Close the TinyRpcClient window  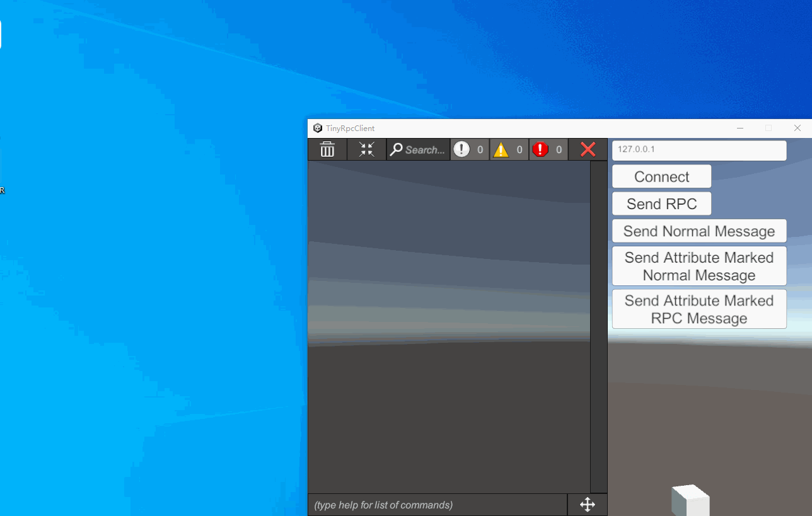coord(797,128)
